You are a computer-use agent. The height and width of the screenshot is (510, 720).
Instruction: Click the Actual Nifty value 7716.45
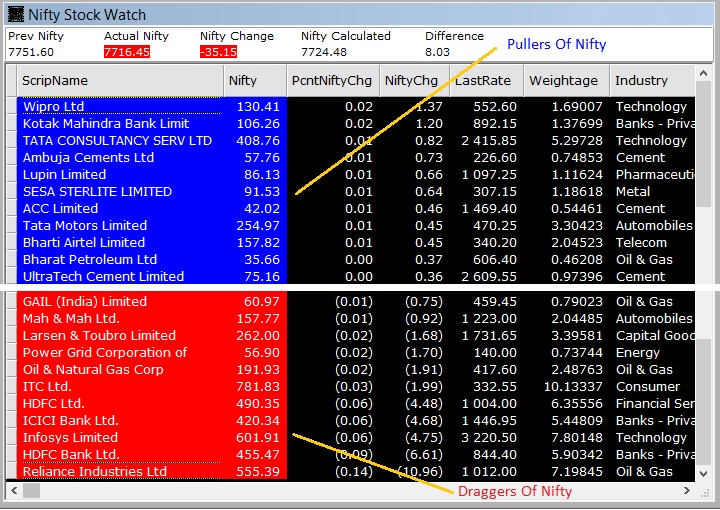[x=126, y=52]
